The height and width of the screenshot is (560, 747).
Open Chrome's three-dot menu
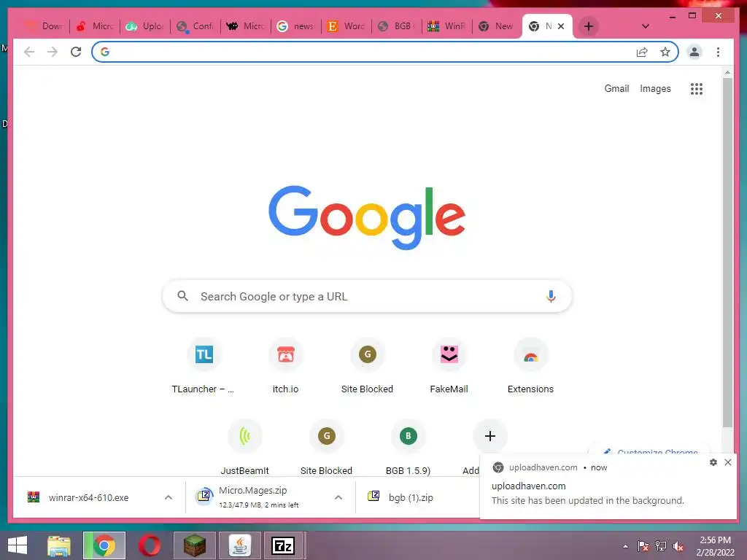click(x=718, y=52)
